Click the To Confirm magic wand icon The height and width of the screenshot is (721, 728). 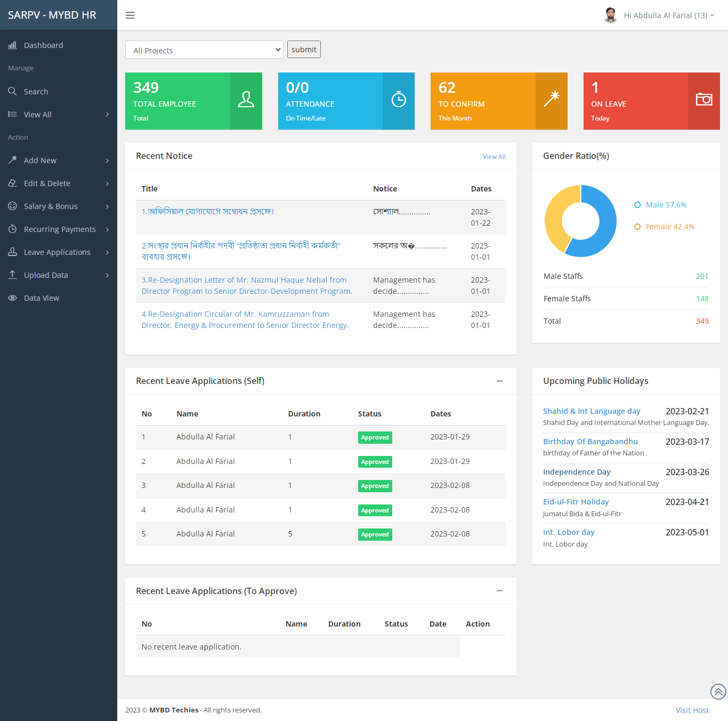(x=551, y=99)
